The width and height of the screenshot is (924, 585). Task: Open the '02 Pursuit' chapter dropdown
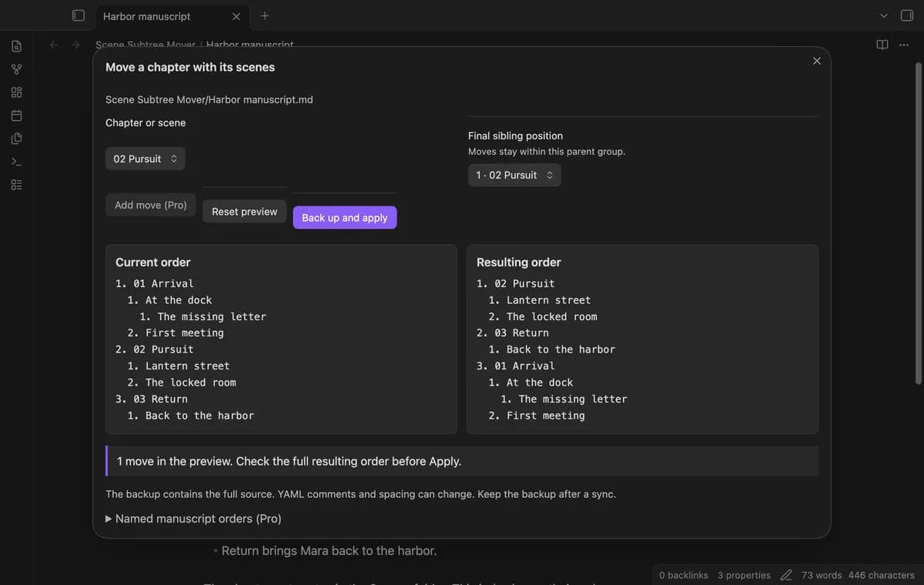click(x=146, y=159)
